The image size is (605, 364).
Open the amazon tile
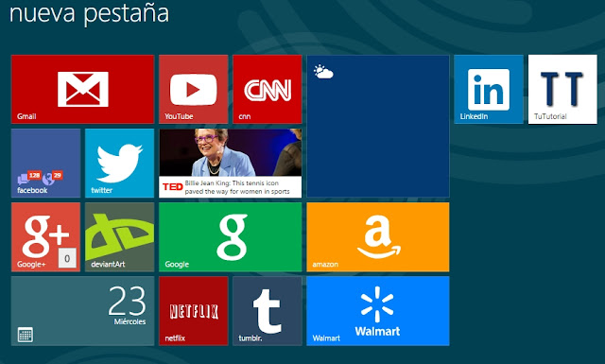click(x=378, y=237)
